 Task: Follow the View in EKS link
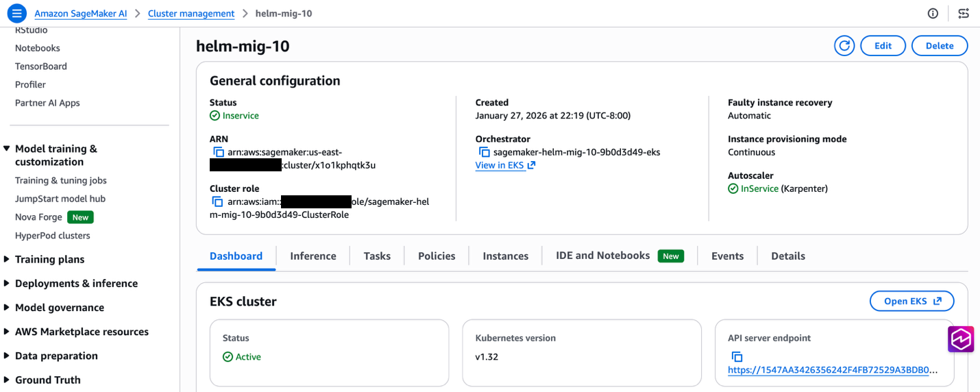pos(505,165)
